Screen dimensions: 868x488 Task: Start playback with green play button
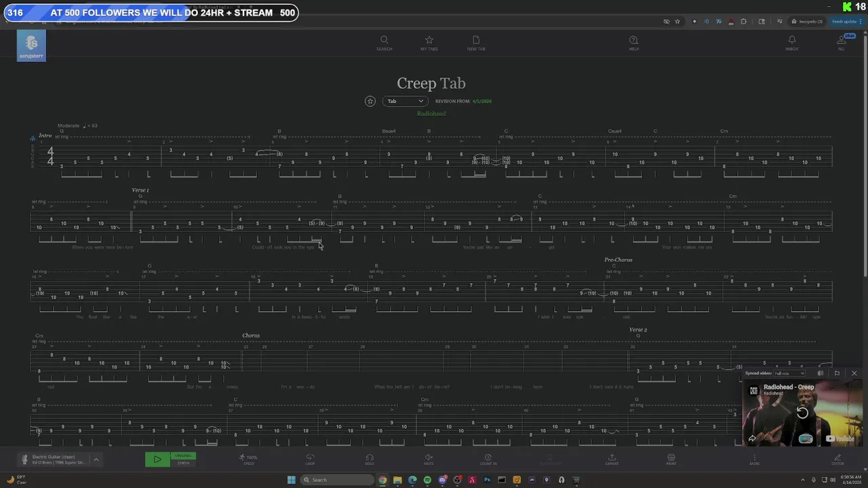point(157,460)
